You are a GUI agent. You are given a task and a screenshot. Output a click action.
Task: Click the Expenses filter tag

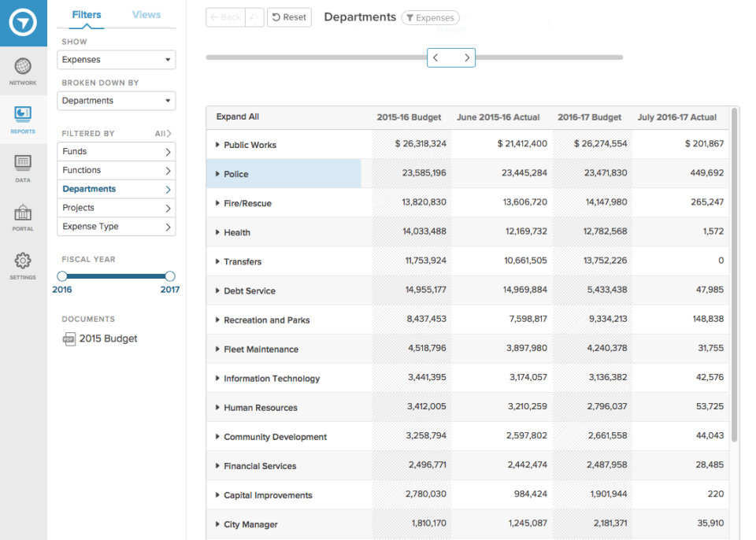pos(430,18)
